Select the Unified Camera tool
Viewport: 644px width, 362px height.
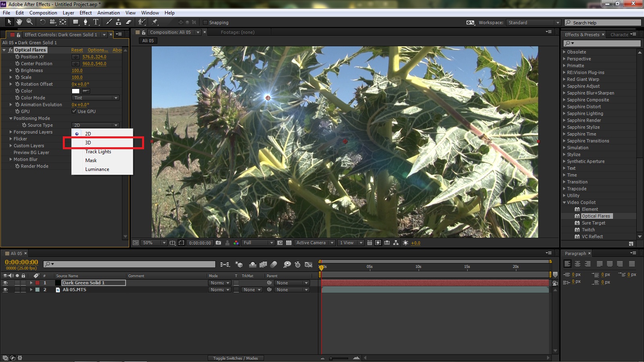click(x=52, y=22)
